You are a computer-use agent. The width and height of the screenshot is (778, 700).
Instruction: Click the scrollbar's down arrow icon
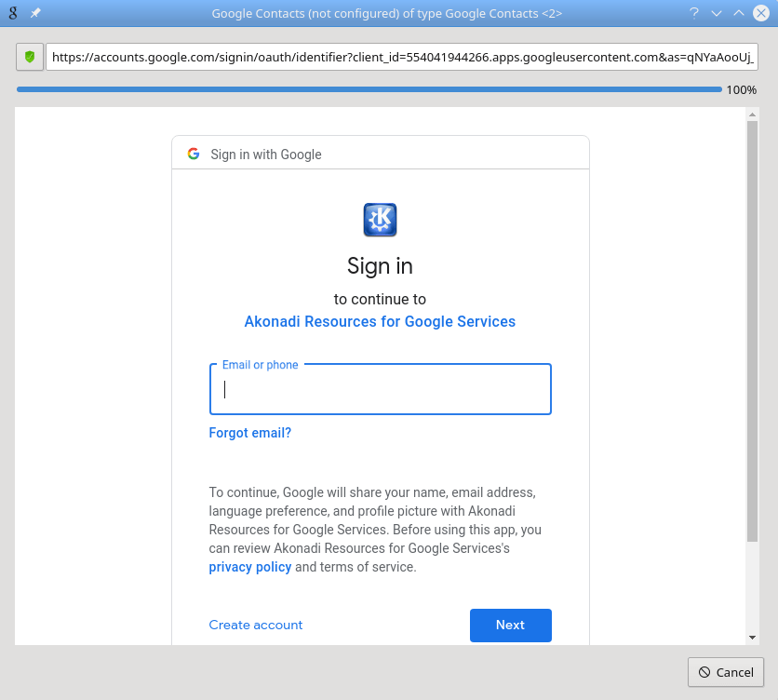[751, 637]
